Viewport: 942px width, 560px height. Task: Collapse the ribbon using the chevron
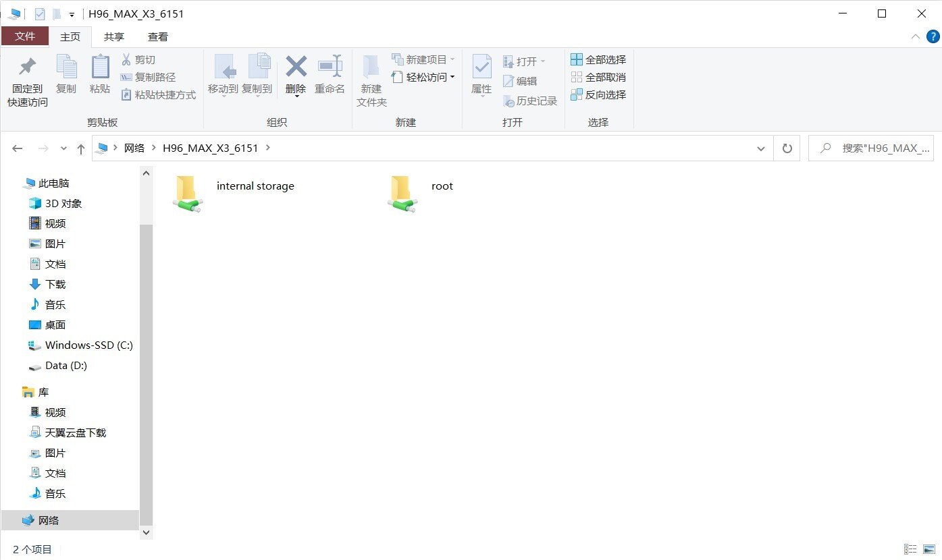(916, 36)
